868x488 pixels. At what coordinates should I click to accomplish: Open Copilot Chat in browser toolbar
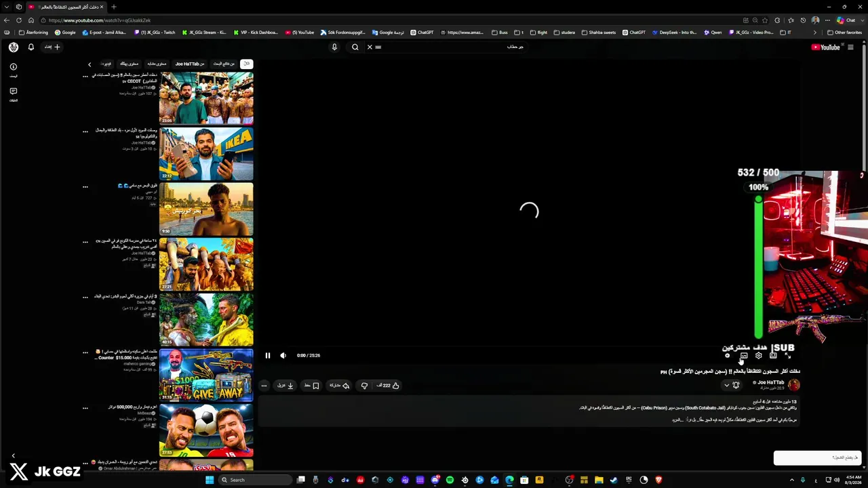(x=846, y=20)
